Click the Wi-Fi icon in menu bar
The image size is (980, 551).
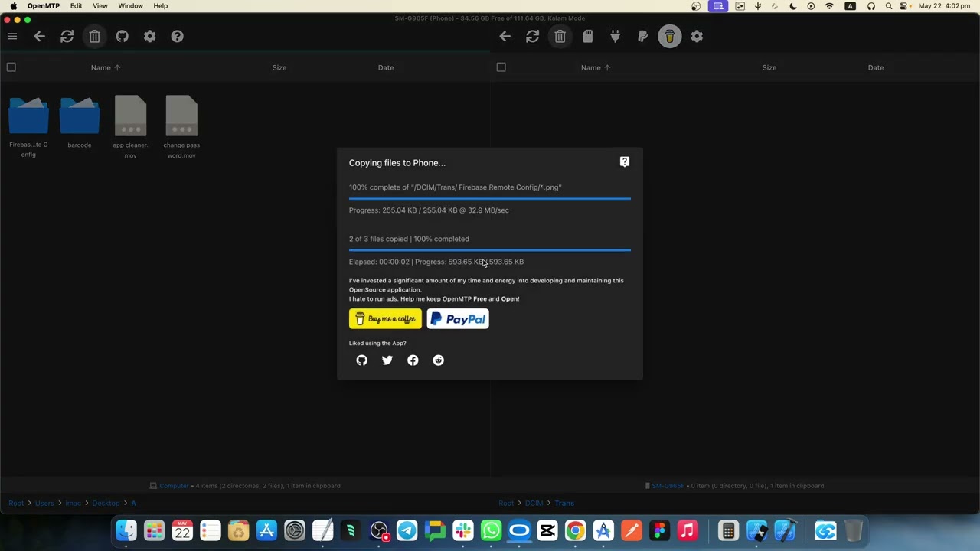(x=830, y=6)
